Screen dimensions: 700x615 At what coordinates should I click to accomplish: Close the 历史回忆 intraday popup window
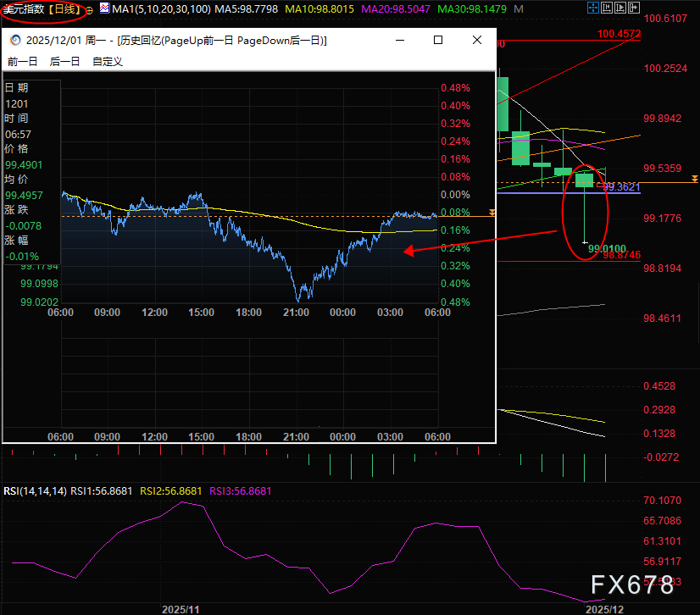pyautogui.click(x=477, y=41)
